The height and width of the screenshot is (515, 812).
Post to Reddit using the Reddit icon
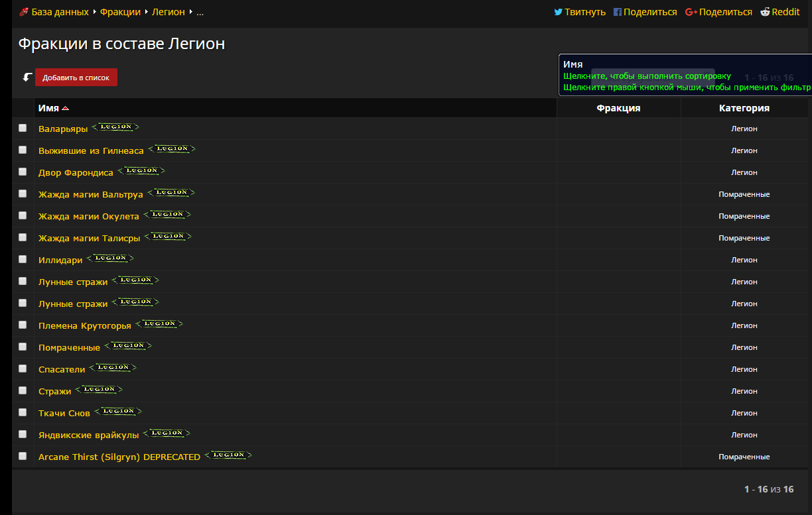point(765,12)
